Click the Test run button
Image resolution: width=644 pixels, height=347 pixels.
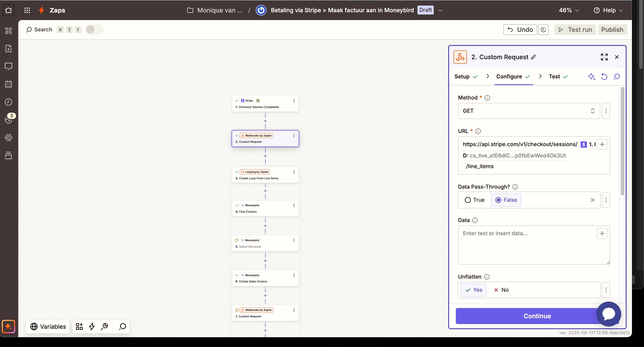pyautogui.click(x=575, y=30)
